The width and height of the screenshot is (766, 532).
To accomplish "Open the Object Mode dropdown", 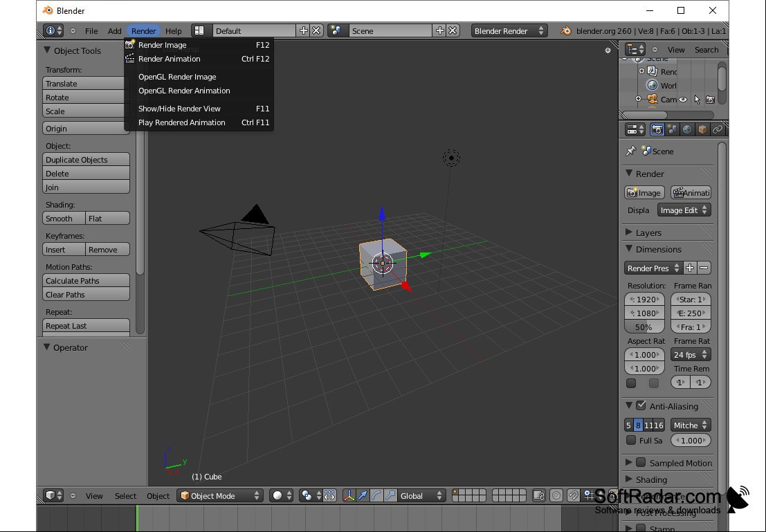I will (220, 495).
